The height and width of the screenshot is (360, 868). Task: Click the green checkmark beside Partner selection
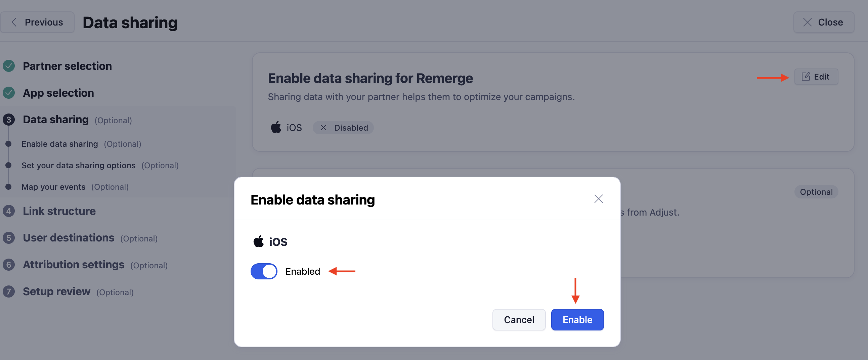click(8, 66)
